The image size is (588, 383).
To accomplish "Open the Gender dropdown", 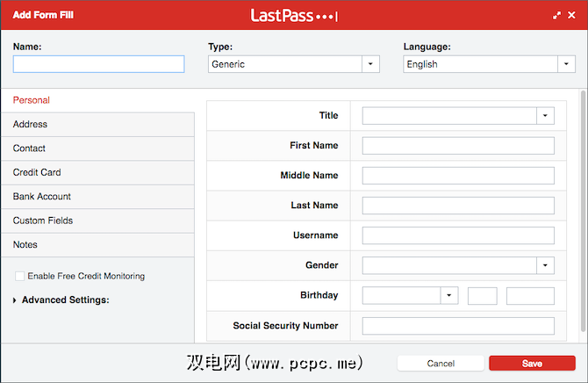I will 458,265.
